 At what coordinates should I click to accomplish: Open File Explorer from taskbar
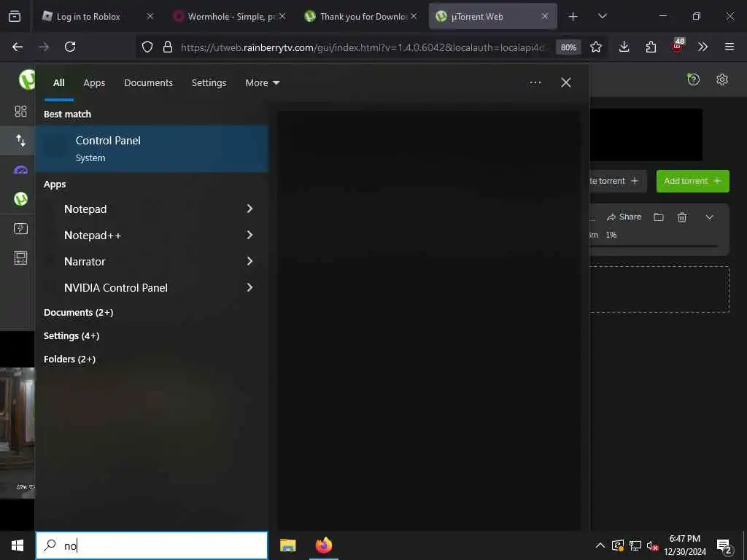287,545
